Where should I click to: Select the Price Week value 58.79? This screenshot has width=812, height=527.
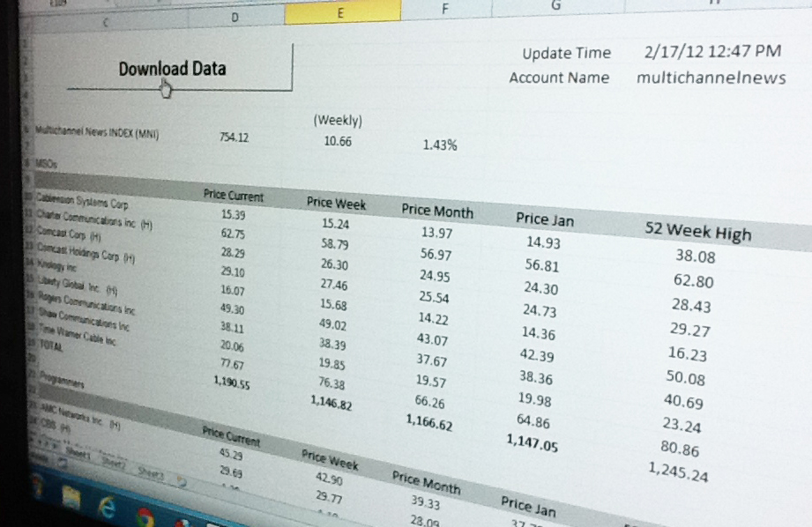click(x=334, y=243)
